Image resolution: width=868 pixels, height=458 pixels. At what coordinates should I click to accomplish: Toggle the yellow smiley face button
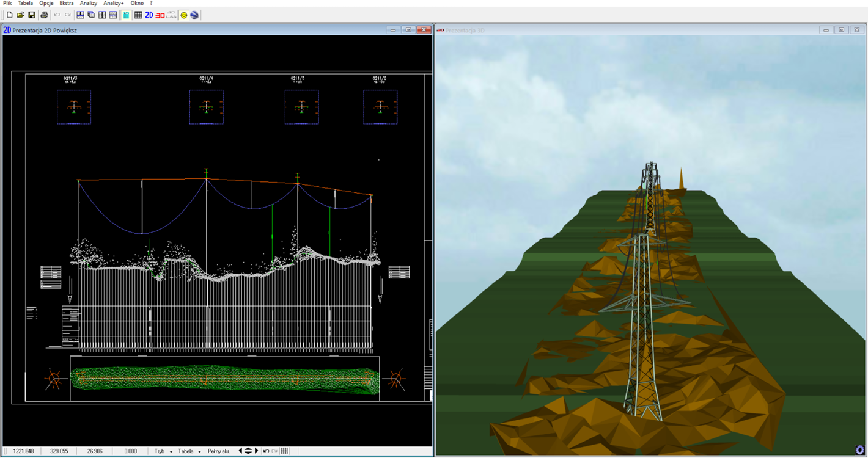tap(183, 15)
